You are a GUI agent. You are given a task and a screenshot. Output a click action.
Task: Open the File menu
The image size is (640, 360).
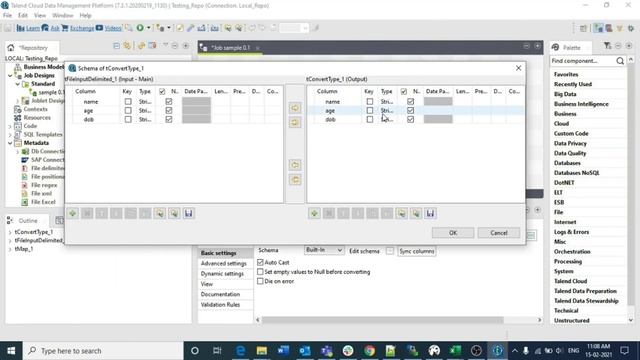7,16
